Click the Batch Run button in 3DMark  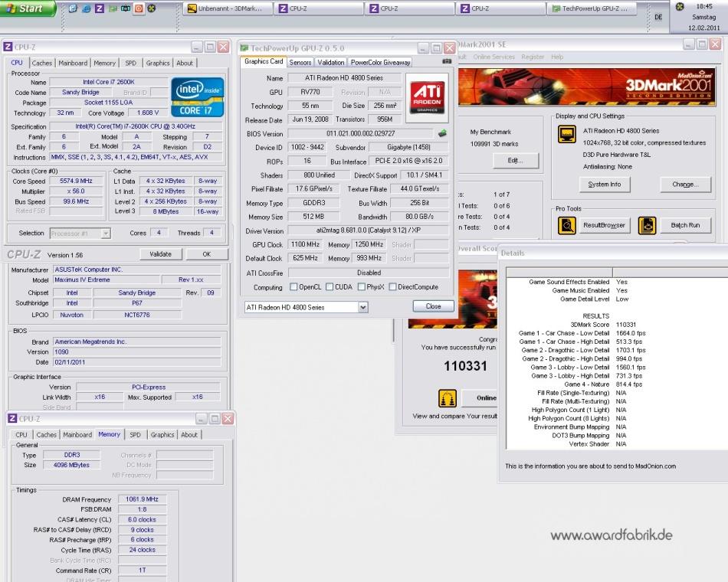[x=685, y=225]
